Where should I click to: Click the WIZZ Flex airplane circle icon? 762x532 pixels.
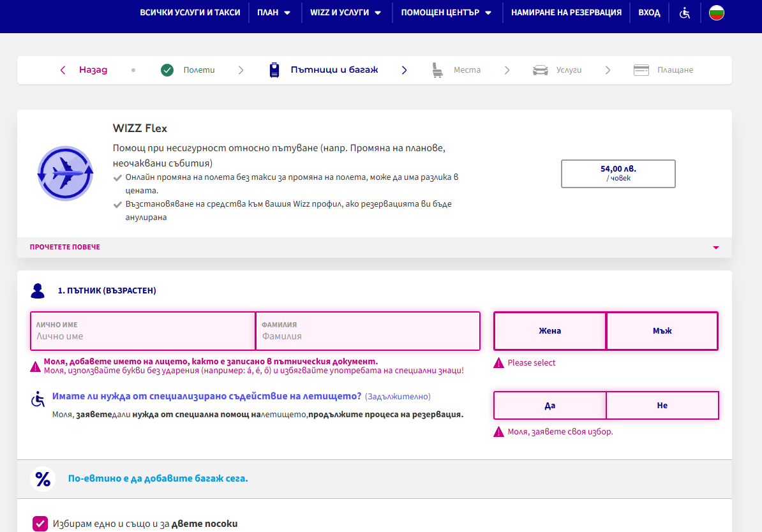pyautogui.click(x=65, y=174)
